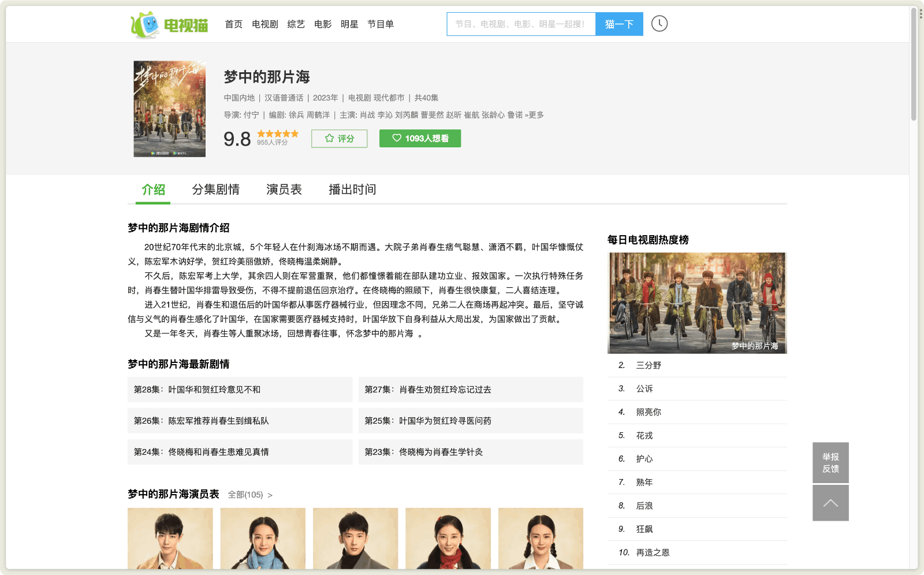The image size is (924, 575).
Task: Click the heart 想看 button
Action: pyautogui.click(x=420, y=139)
